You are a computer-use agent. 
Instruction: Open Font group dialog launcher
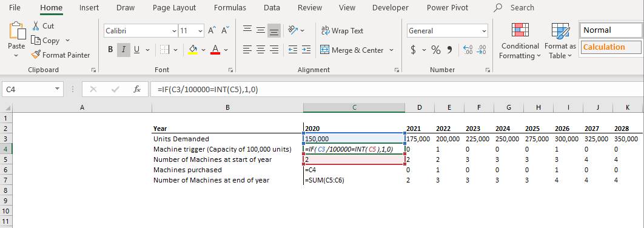(230, 70)
